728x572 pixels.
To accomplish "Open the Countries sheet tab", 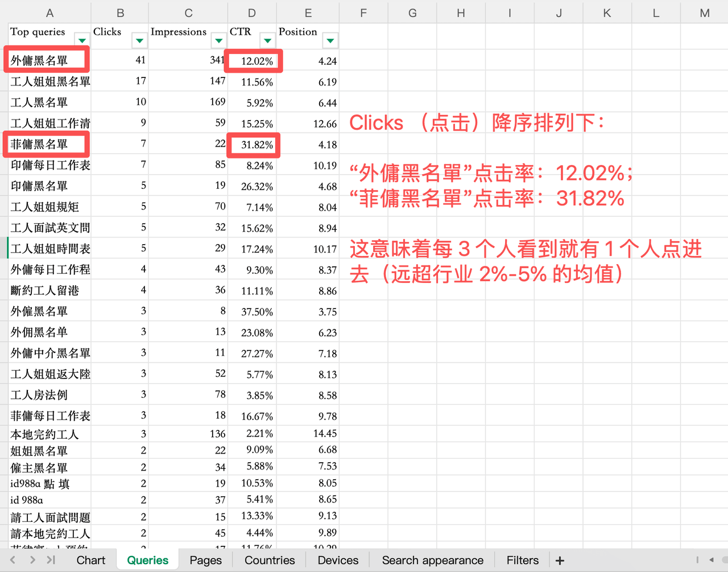I will point(269,560).
